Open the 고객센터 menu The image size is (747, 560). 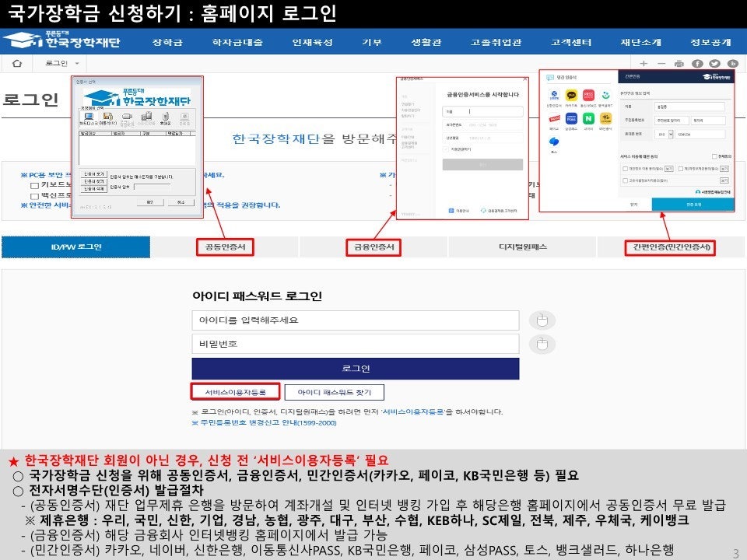[571, 42]
